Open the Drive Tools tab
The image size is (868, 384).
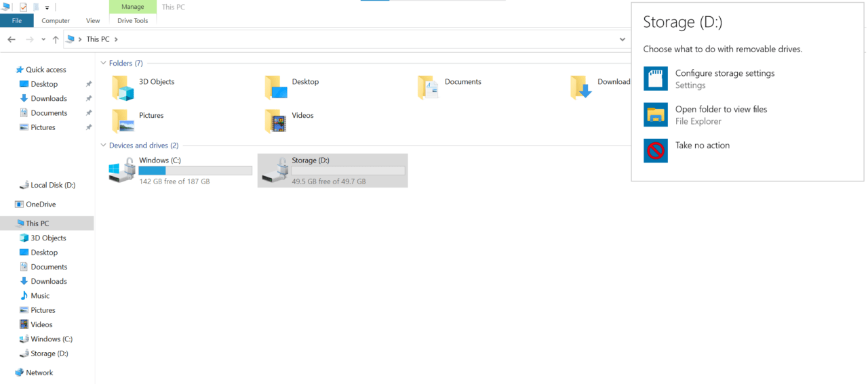(133, 21)
